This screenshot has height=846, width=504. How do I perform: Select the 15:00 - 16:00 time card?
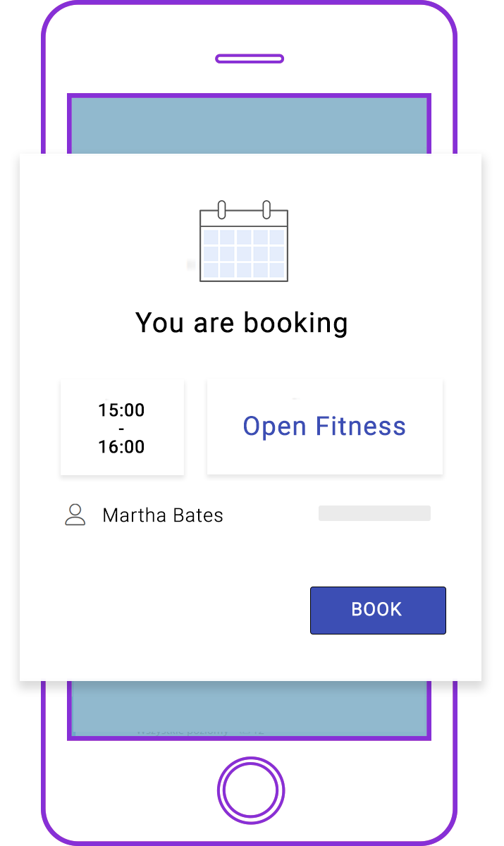tap(122, 427)
